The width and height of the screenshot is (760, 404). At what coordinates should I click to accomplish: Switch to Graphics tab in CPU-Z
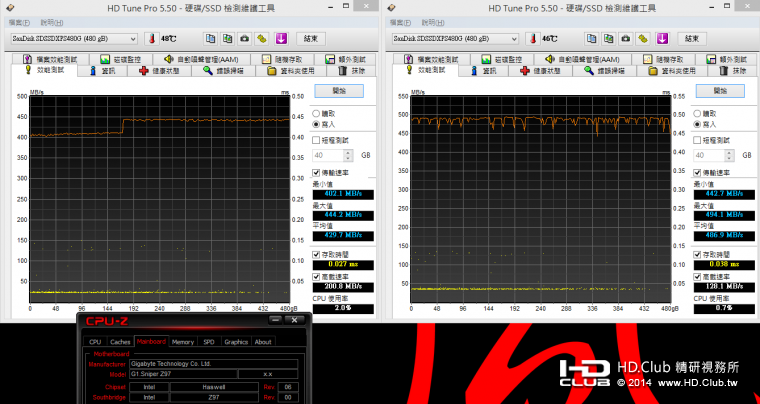click(236, 342)
